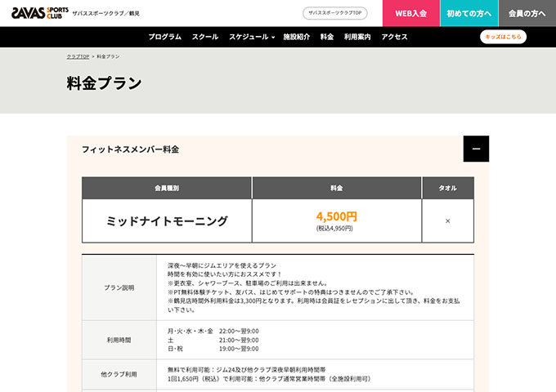Click the キッズはこちら button
The width and height of the screenshot is (556, 392).
click(x=503, y=37)
